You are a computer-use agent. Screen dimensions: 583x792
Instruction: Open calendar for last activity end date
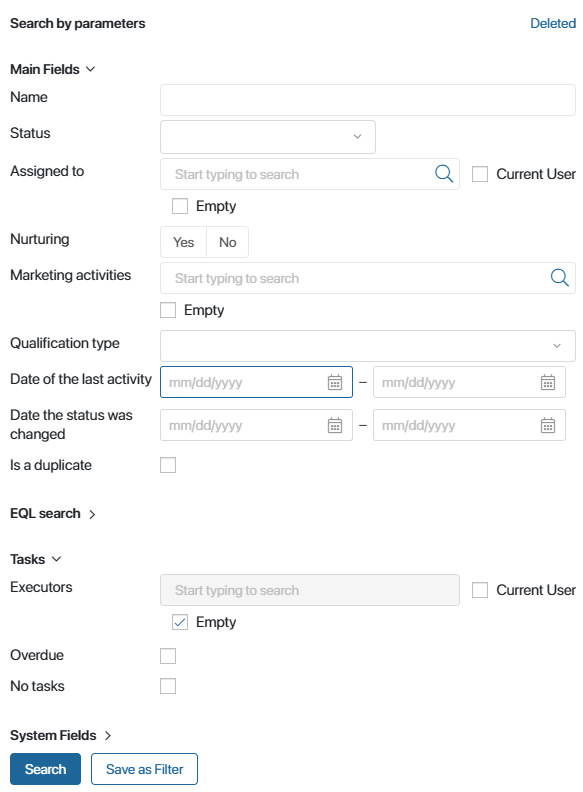pos(548,382)
